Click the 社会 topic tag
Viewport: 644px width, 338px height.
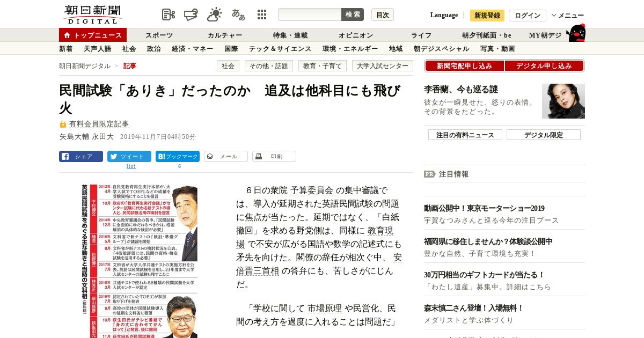pyautogui.click(x=228, y=66)
